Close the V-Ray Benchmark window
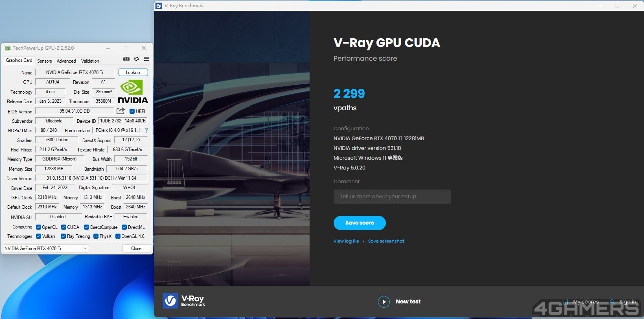644x319 pixels. click(x=635, y=6)
